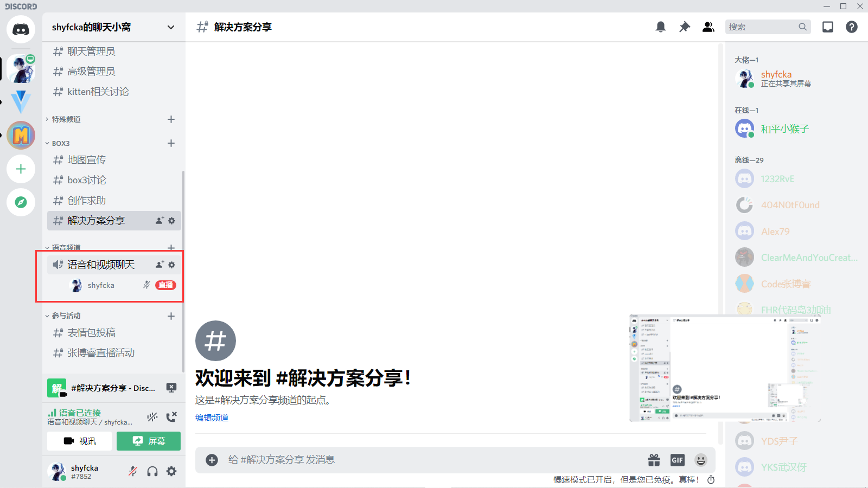Click the slowmode timer icon

[711, 480]
